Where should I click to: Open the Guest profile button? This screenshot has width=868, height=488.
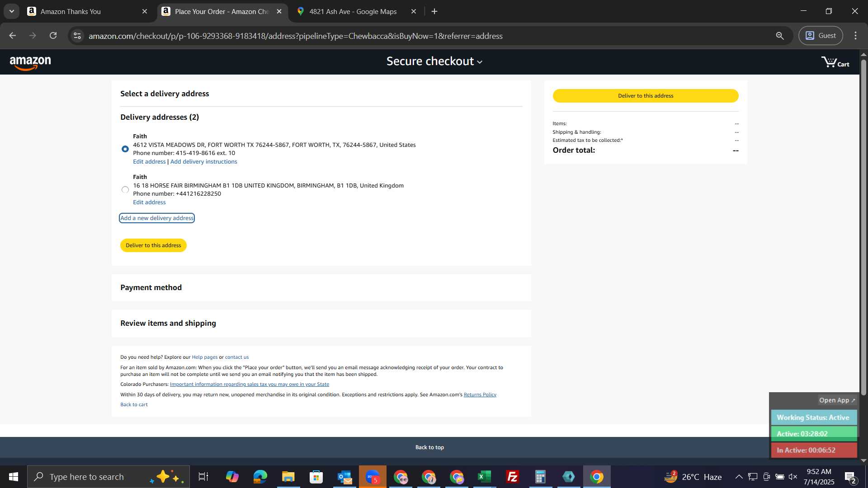click(x=821, y=36)
